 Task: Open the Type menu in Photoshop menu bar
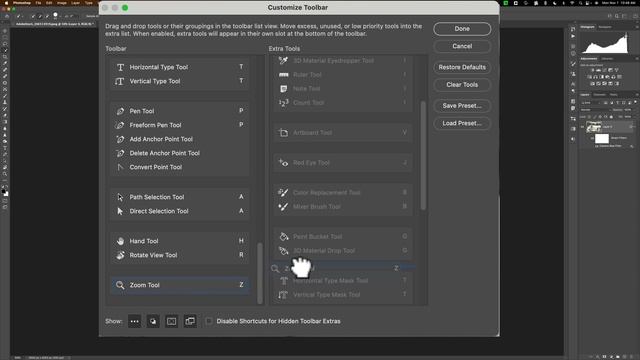coord(89,3)
